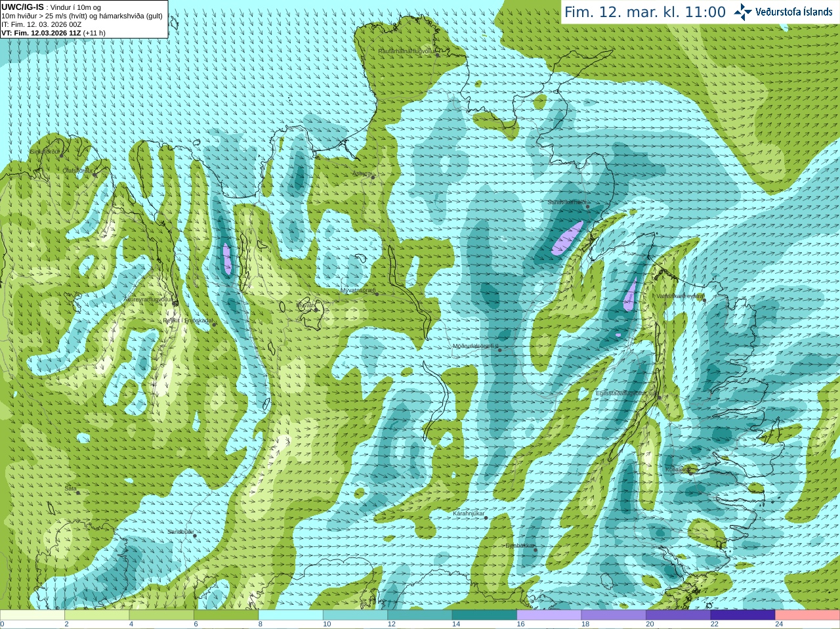Viewport: 840px width, 629px height.
Task: Click the legend value '24'
Action: point(779,624)
